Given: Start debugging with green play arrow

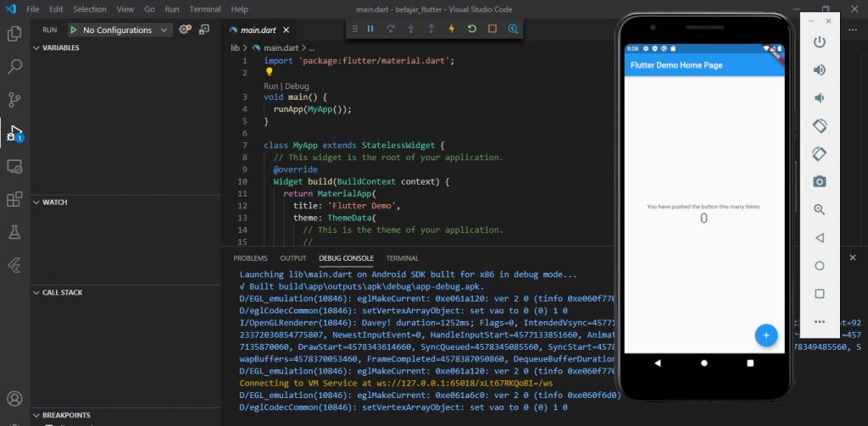Looking at the screenshot, I should 73,30.
